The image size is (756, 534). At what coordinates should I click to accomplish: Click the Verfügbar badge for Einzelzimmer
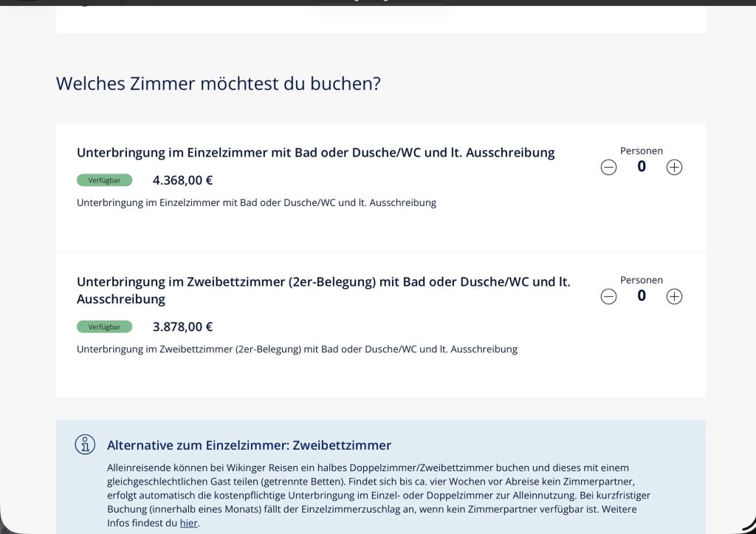coord(104,179)
